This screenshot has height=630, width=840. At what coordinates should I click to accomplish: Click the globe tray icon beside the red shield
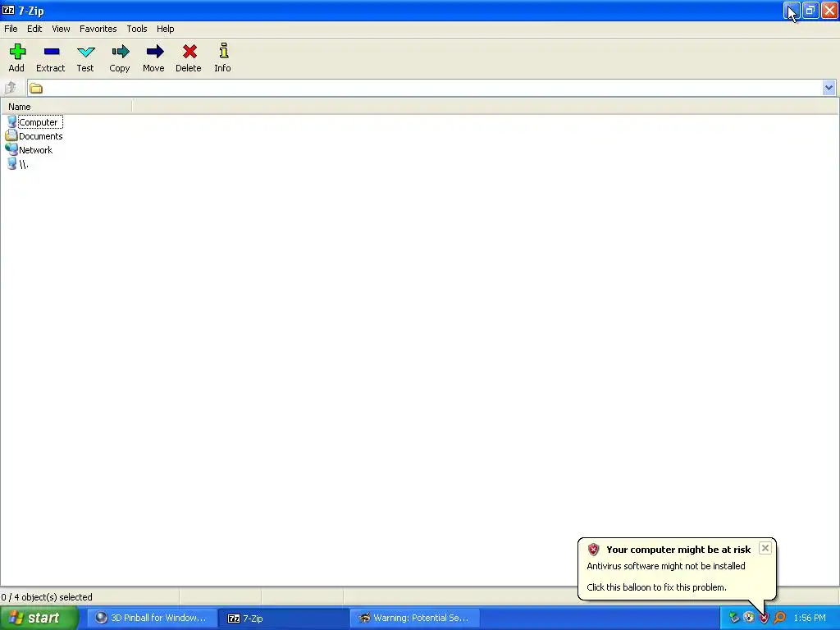[749, 618]
